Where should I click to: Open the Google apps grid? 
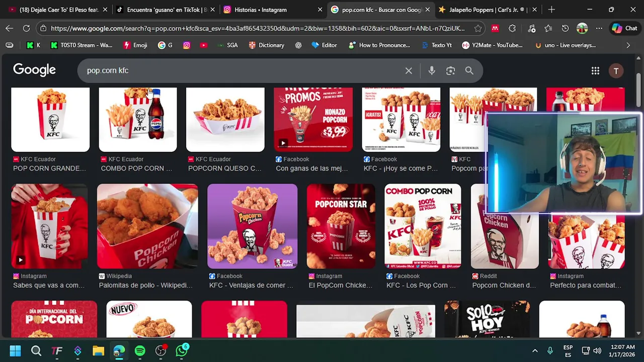point(595,71)
